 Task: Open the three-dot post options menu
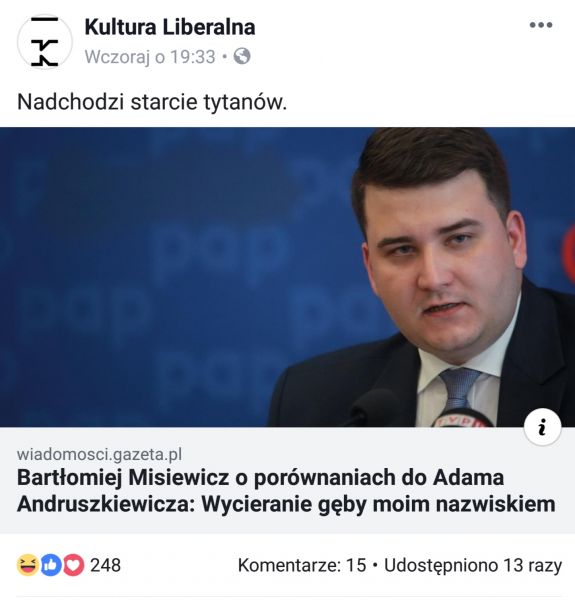pyautogui.click(x=541, y=25)
